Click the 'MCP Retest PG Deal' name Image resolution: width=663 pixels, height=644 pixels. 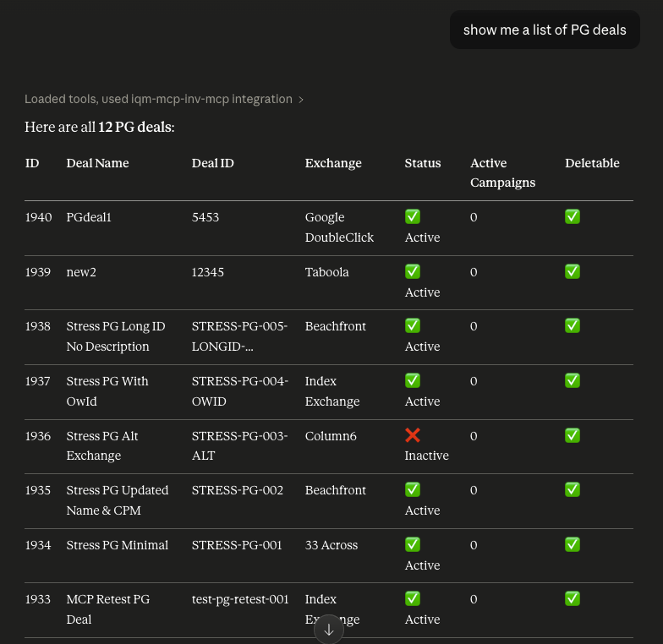(x=108, y=609)
